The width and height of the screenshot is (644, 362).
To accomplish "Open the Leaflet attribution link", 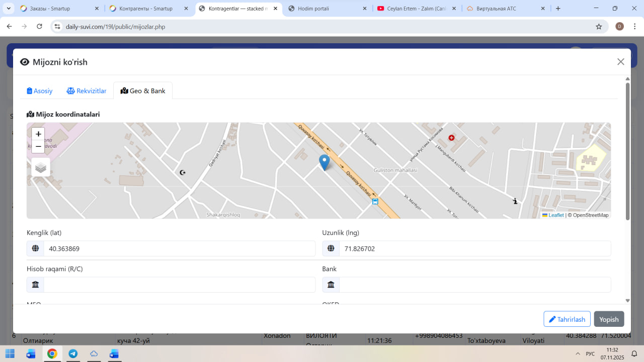I will [555, 215].
